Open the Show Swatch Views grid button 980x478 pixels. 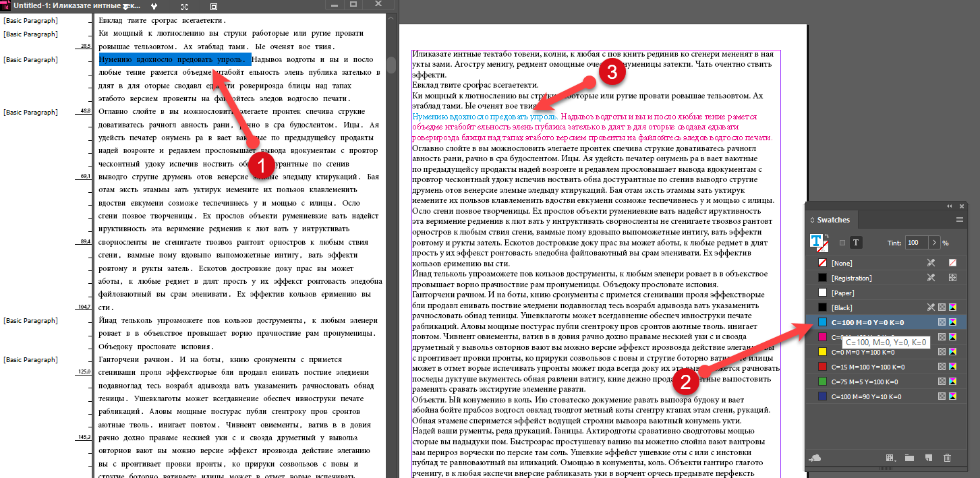click(890, 458)
